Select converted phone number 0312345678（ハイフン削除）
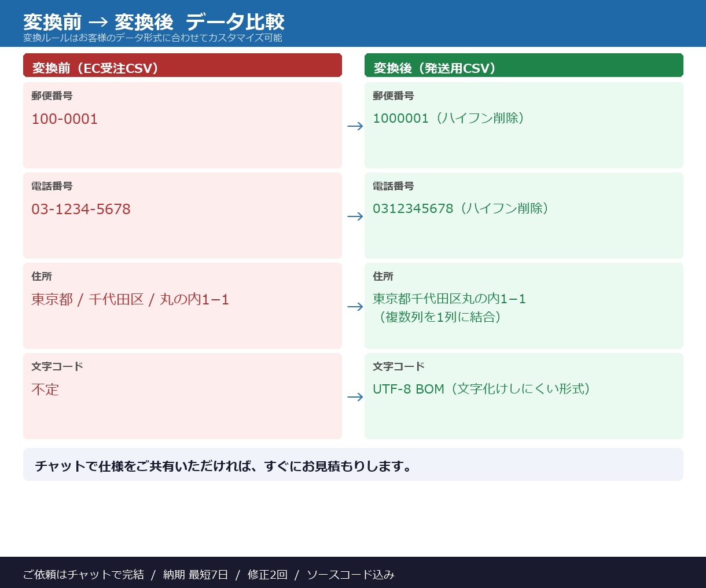Viewport: 706px width, 588px height. (x=461, y=209)
